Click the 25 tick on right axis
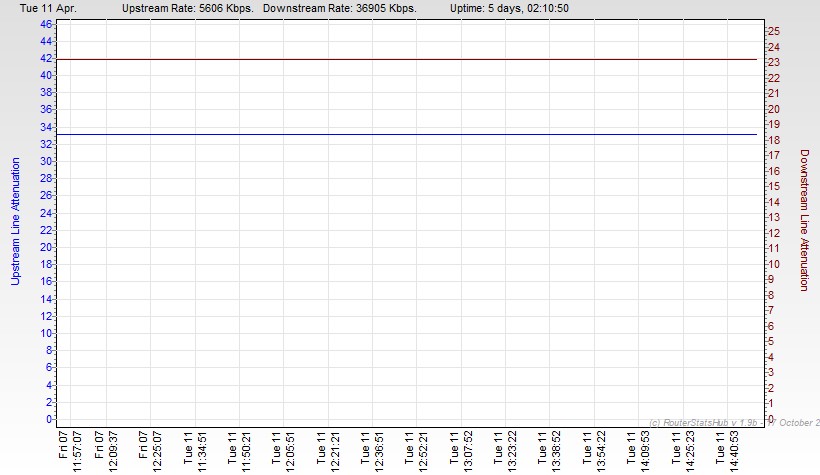Screen dimensions: 820x475 [x=773, y=31]
